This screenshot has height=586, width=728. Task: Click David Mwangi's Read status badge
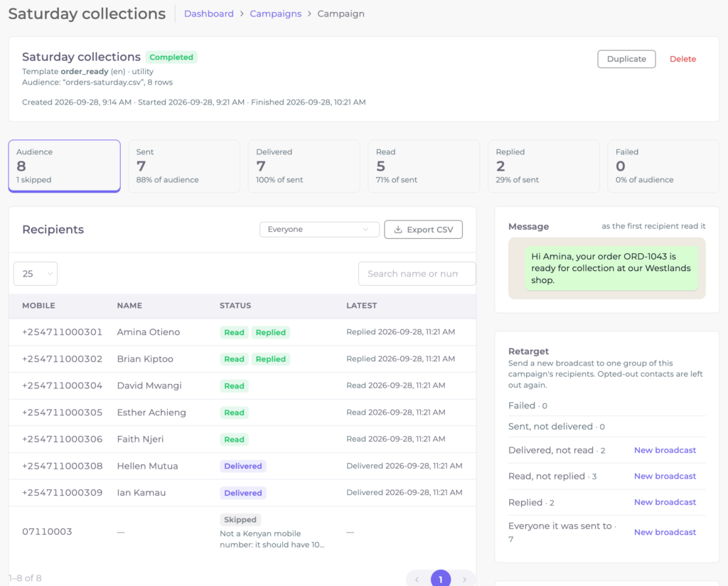[234, 386]
